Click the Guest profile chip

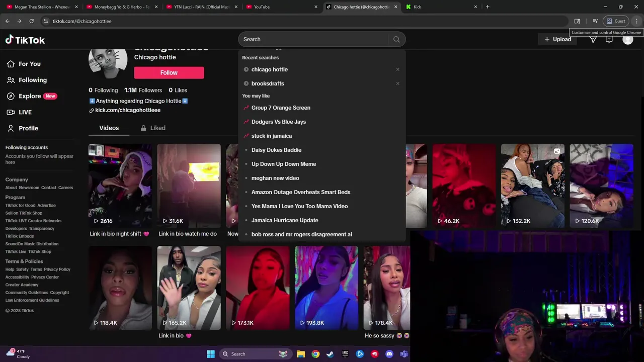(616, 21)
